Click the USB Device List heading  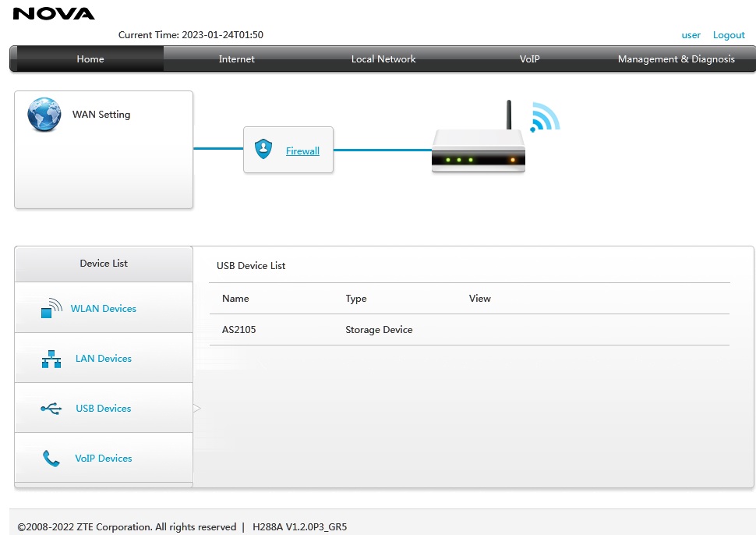coord(251,266)
